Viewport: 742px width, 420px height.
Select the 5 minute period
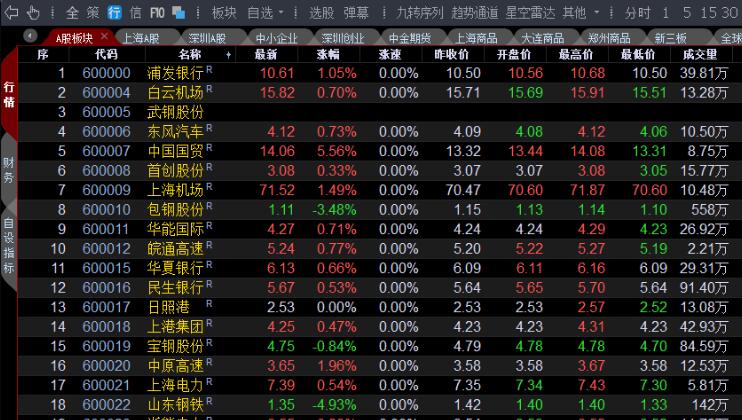[687, 12]
